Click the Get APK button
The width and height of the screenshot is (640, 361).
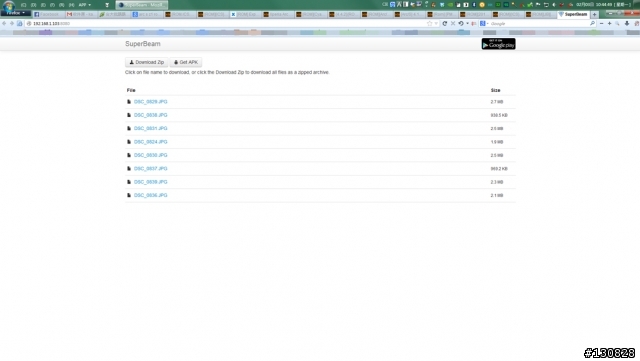click(x=186, y=62)
